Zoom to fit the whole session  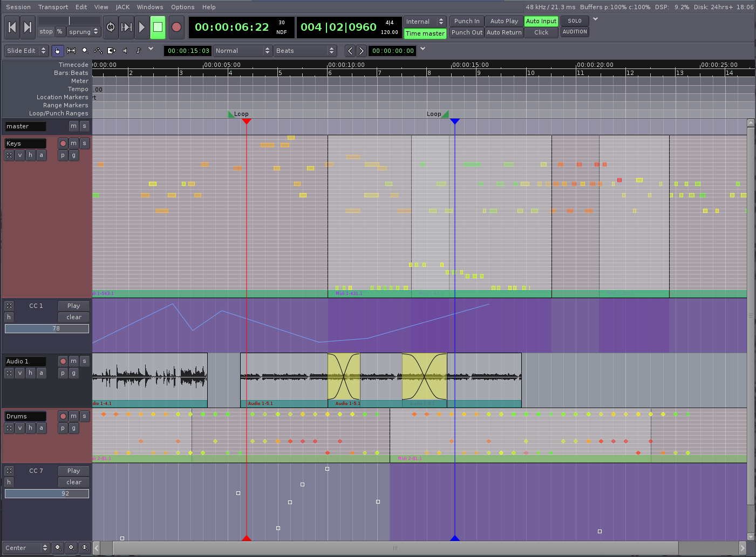85,547
